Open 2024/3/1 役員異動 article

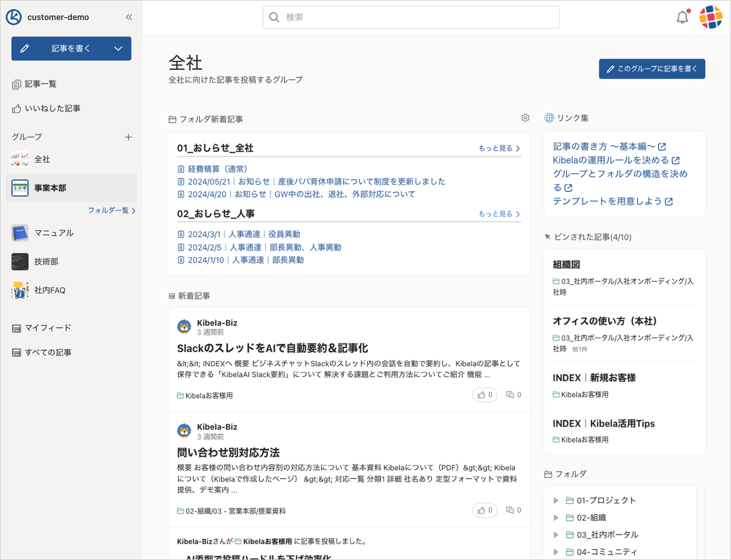(244, 234)
